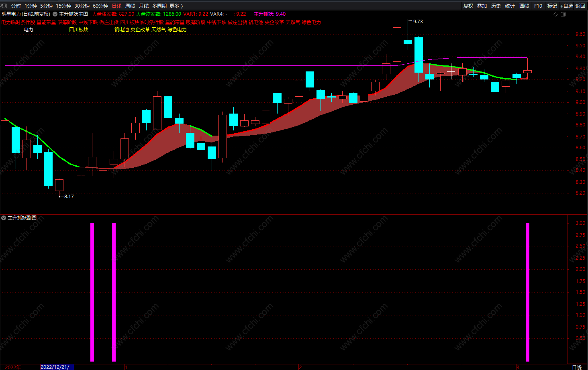
Task: Click the 标记 mark button
Action: pyautogui.click(x=552, y=6)
